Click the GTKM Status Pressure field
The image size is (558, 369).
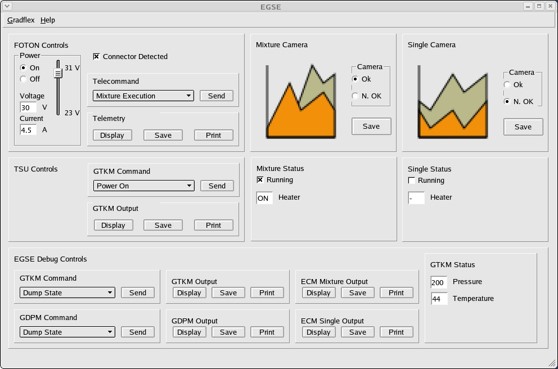pos(438,282)
